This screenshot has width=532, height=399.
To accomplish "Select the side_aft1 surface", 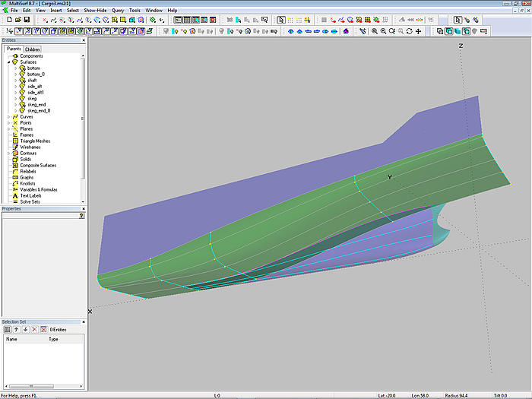I will pyautogui.click(x=34, y=93).
